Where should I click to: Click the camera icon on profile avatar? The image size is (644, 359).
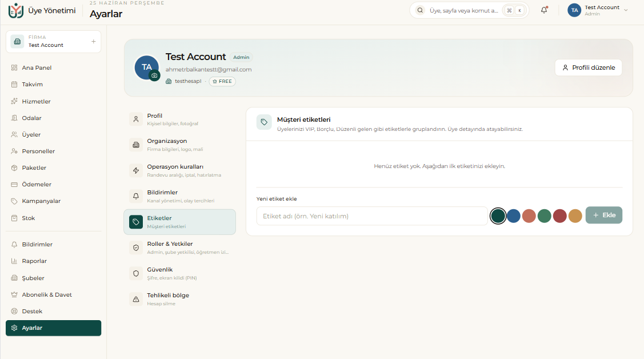154,75
